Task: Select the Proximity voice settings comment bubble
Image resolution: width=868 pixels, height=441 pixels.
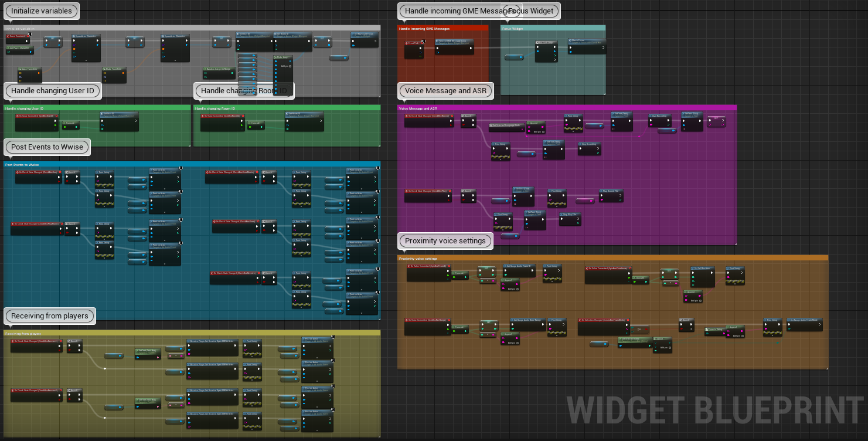Action: coord(445,241)
